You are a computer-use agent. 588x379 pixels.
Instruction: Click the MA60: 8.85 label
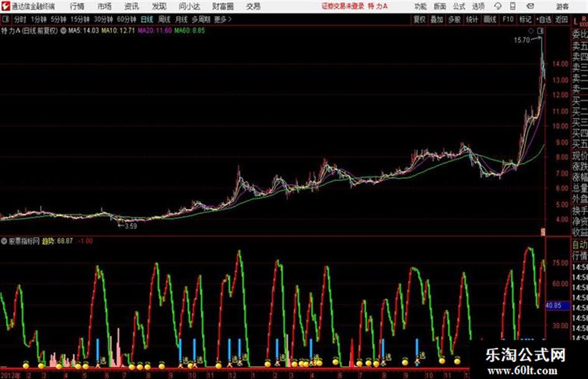189,30
